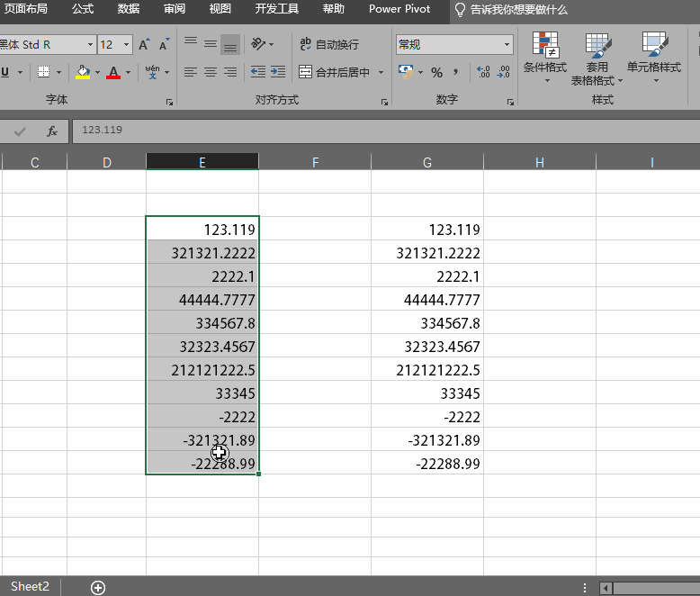Expand the font size 12 dropdown
700x596 pixels.
tap(125, 44)
